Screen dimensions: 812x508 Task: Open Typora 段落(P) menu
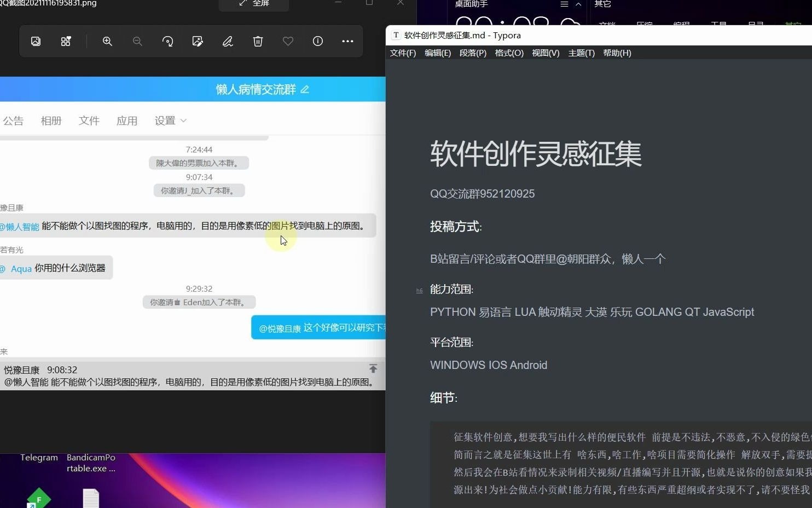(x=473, y=53)
